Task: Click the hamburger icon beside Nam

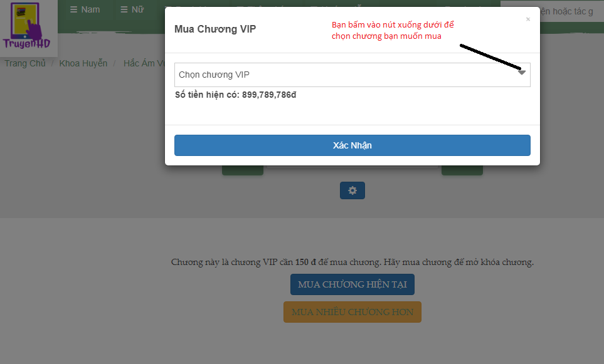Action: (73, 9)
